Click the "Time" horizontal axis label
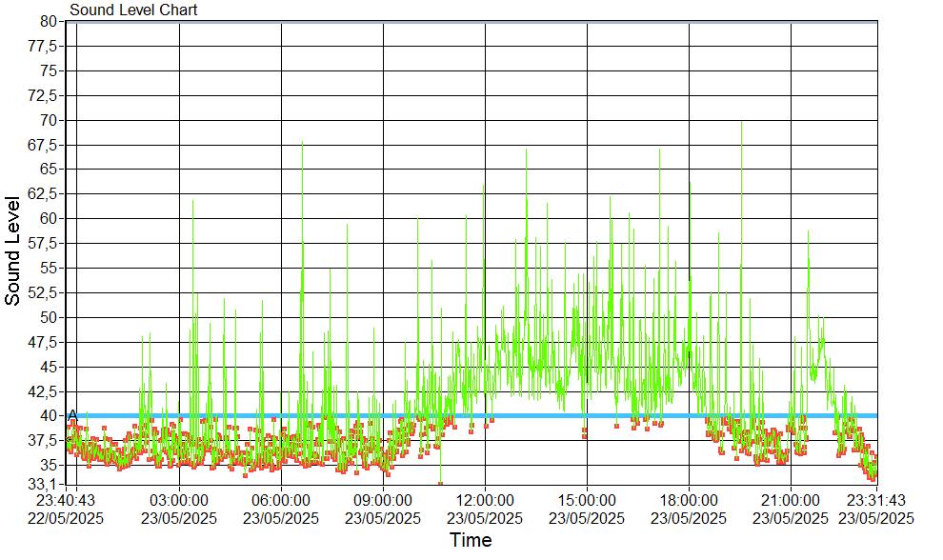 [471, 541]
